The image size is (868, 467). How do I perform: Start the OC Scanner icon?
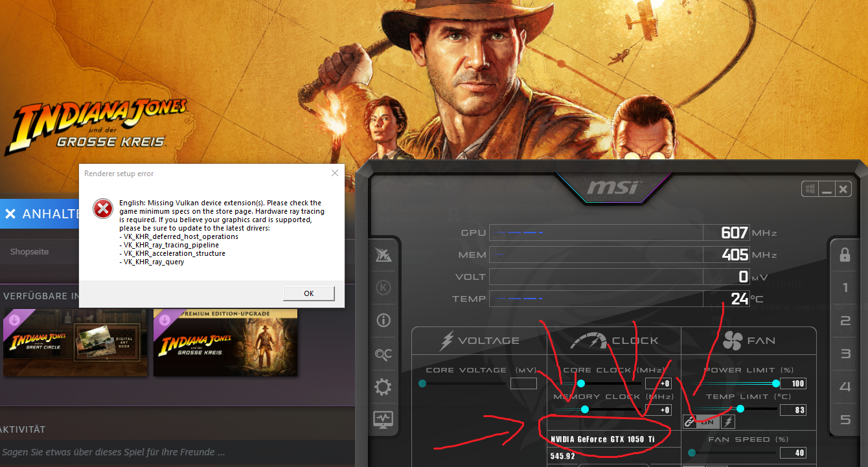pyautogui.click(x=383, y=354)
